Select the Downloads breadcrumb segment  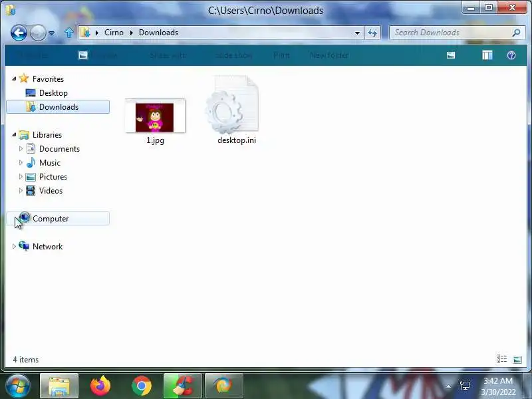click(158, 33)
